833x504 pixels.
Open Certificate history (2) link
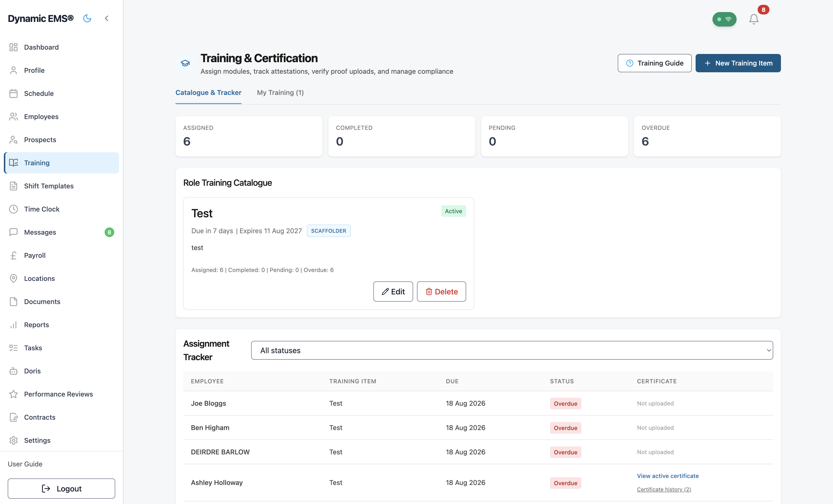point(664,490)
